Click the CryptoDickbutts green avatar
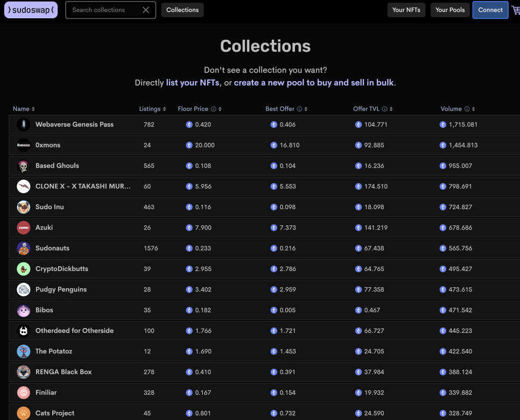The width and height of the screenshot is (520, 420). (24, 269)
